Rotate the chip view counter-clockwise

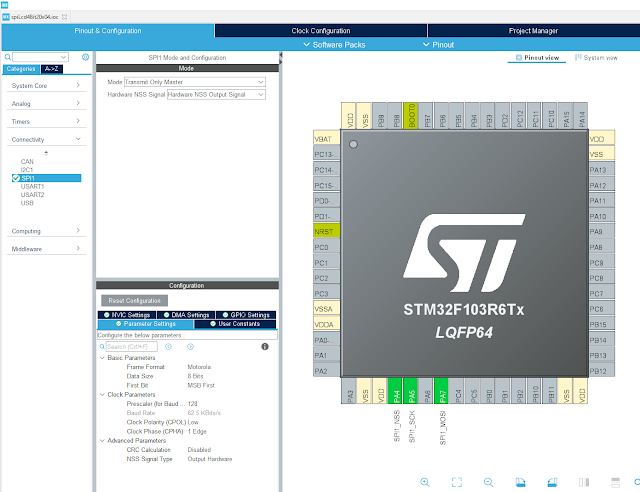point(552,482)
